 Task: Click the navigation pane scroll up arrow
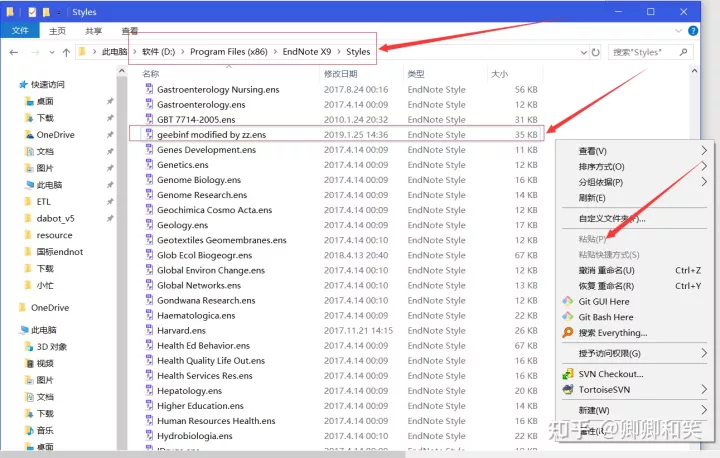(x=122, y=71)
